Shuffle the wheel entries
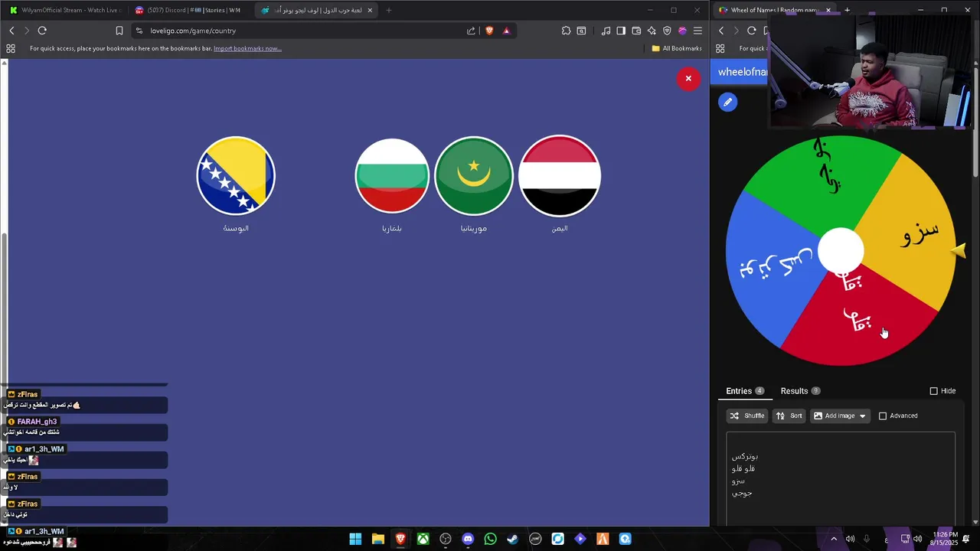The image size is (980, 551). click(x=747, y=416)
